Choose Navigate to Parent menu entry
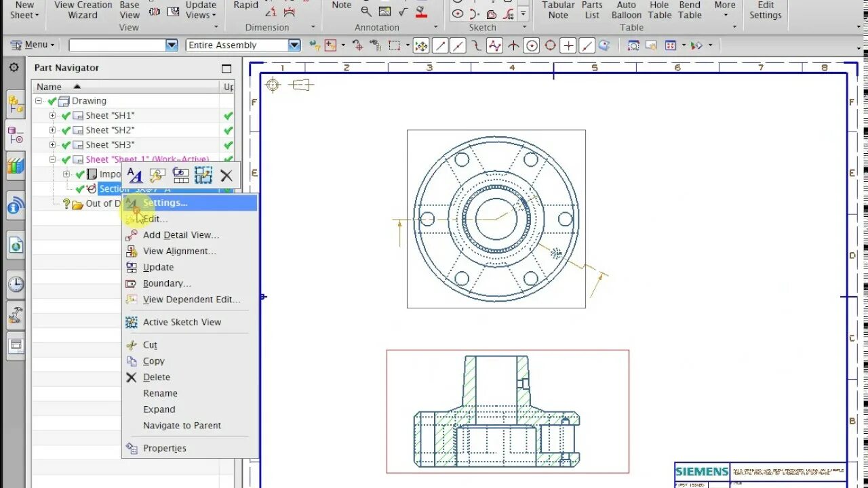This screenshot has width=868, height=488. point(182,426)
